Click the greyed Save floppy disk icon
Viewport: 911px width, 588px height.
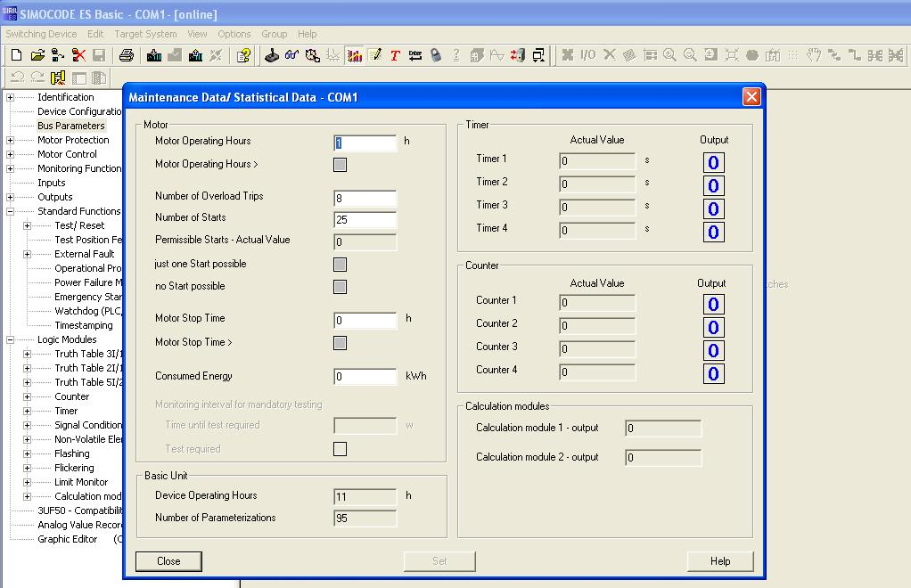(99, 55)
